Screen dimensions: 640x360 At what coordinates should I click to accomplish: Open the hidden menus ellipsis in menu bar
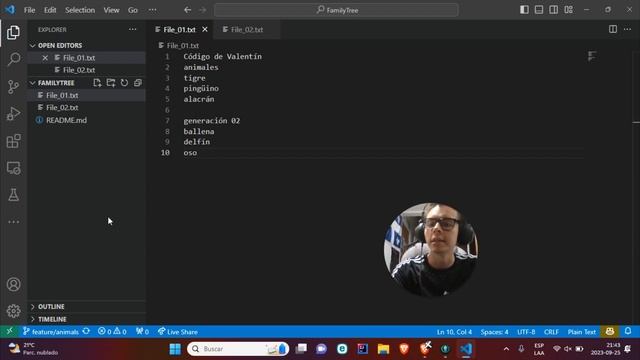point(152,10)
